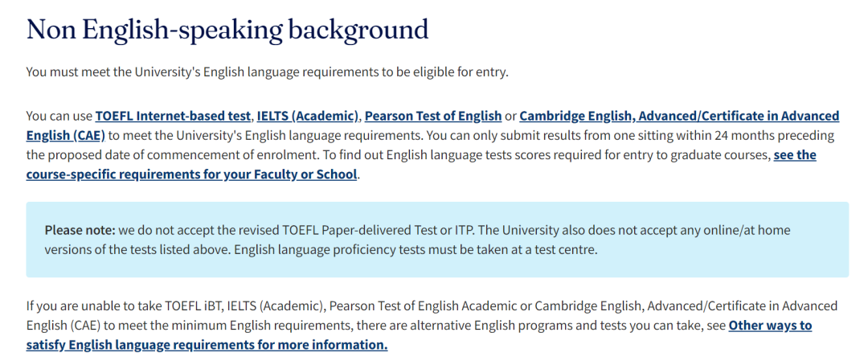Click the 'English (CAE)' link text
868x361 pixels.
pyautogui.click(x=65, y=136)
